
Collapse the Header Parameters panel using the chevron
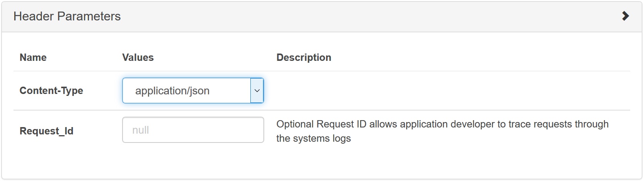pos(626,16)
